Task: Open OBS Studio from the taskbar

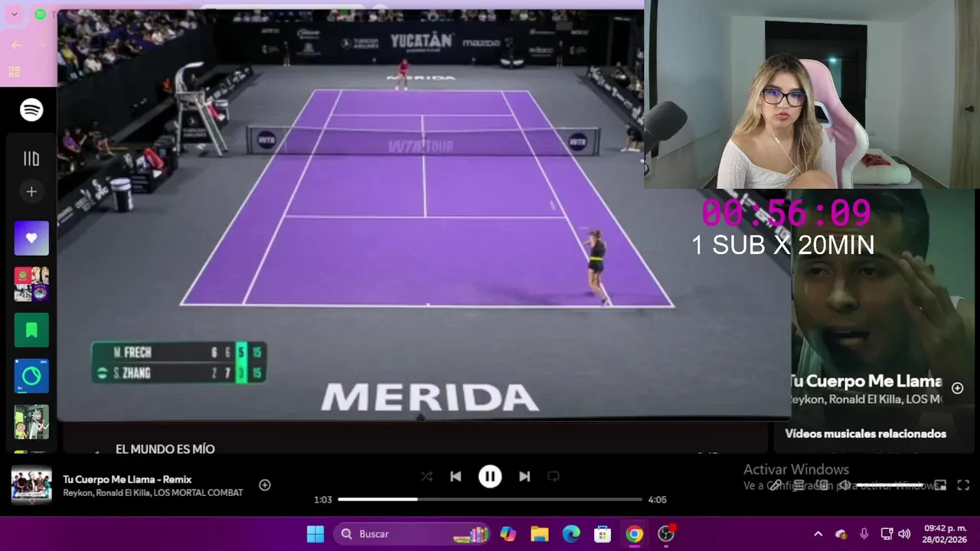Action: [666, 534]
